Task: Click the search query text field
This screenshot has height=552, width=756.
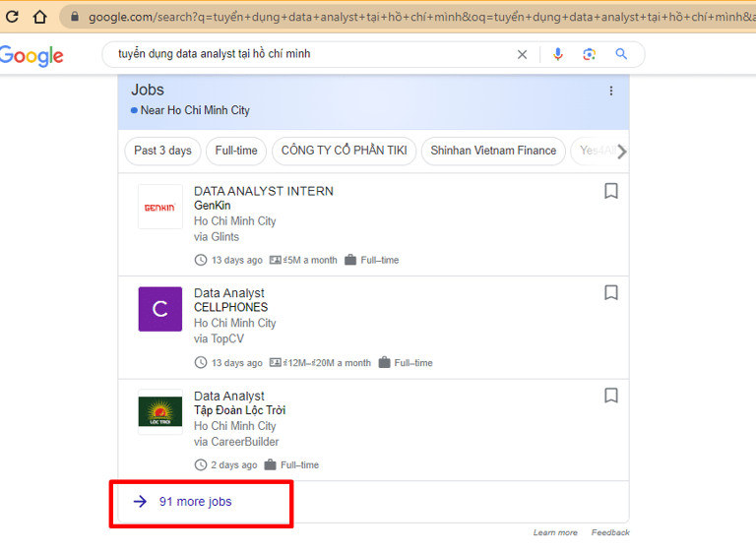Action: [310, 53]
